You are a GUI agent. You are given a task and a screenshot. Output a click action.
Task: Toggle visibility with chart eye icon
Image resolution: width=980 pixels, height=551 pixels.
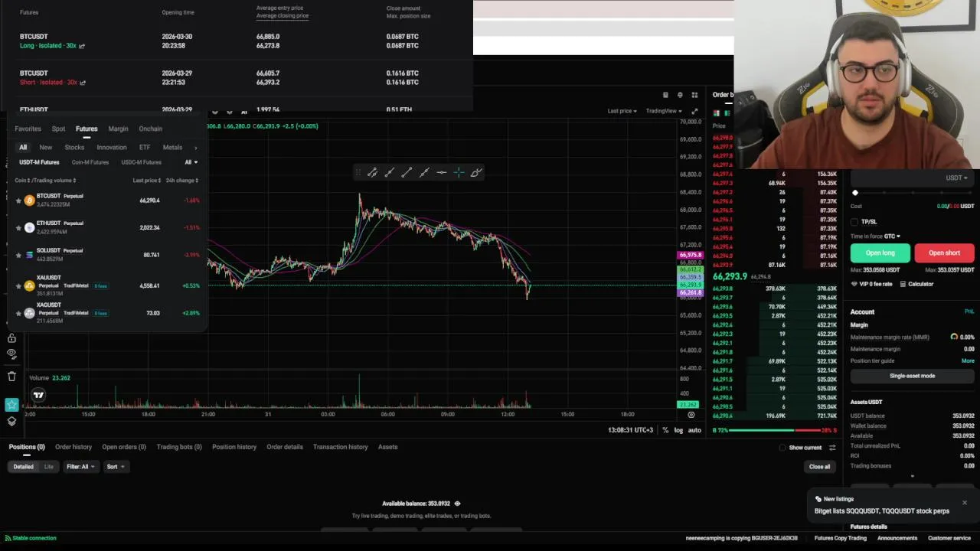[11, 354]
